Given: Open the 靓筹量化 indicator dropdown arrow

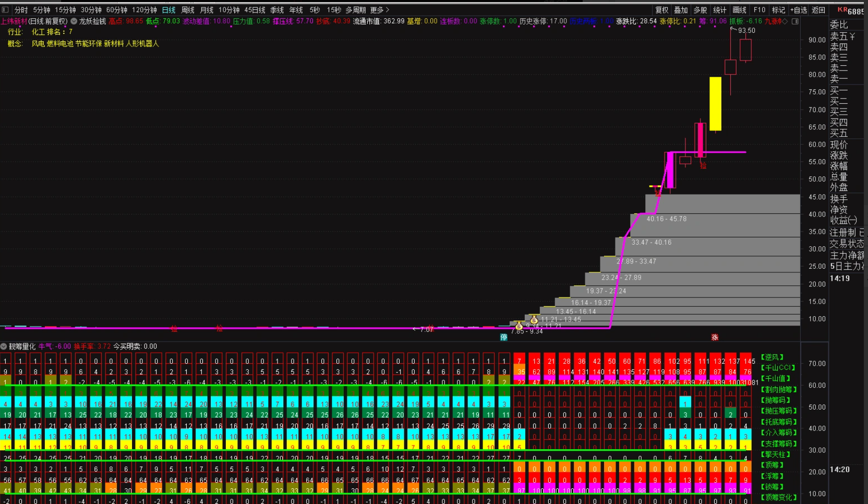Looking at the screenshot, I should 4,346.
